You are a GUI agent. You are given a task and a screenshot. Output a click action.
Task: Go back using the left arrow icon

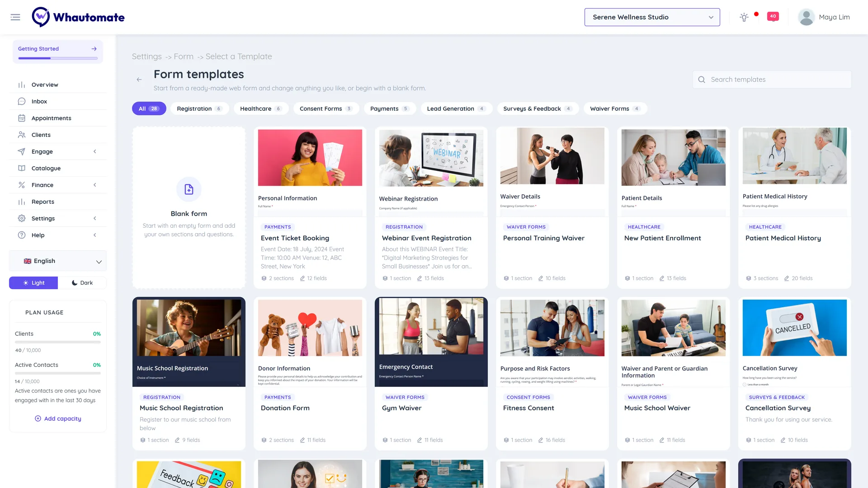[x=139, y=80]
